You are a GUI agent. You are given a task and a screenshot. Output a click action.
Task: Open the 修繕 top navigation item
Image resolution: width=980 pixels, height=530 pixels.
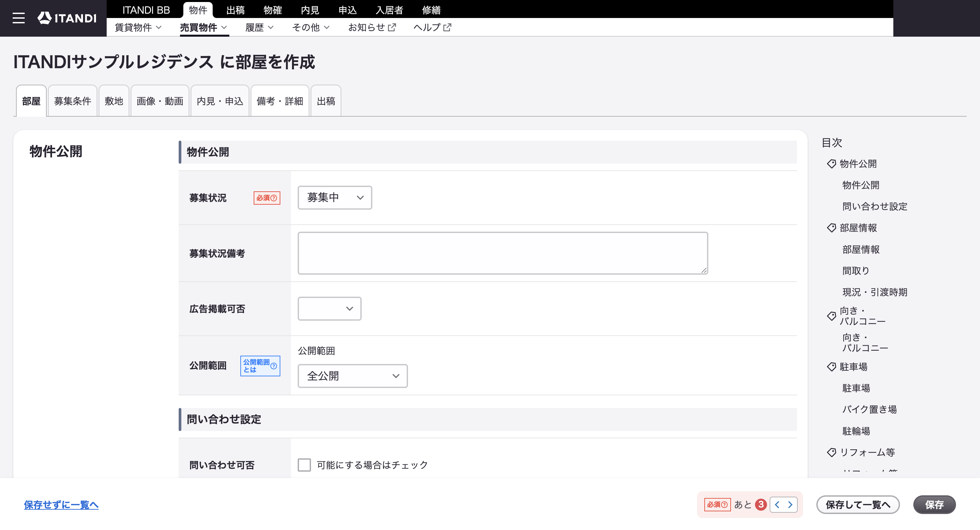click(431, 10)
